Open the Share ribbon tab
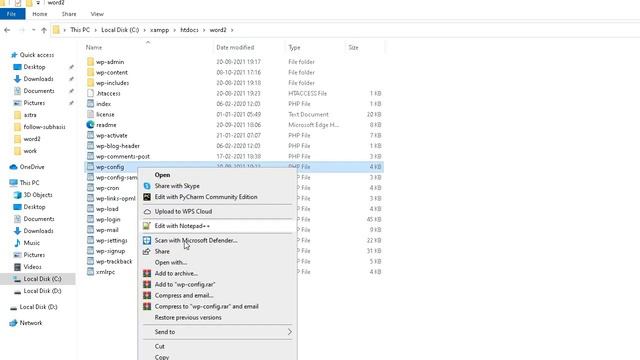 [x=69, y=14]
